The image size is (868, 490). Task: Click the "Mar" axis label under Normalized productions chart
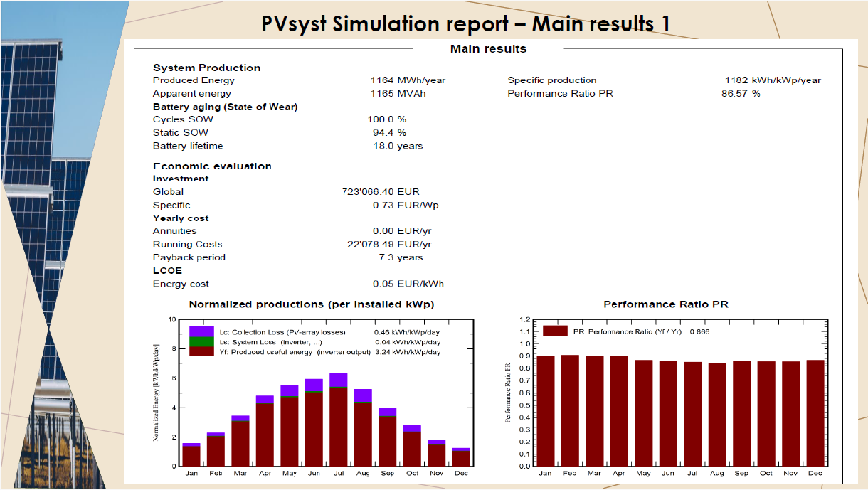click(x=240, y=473)
